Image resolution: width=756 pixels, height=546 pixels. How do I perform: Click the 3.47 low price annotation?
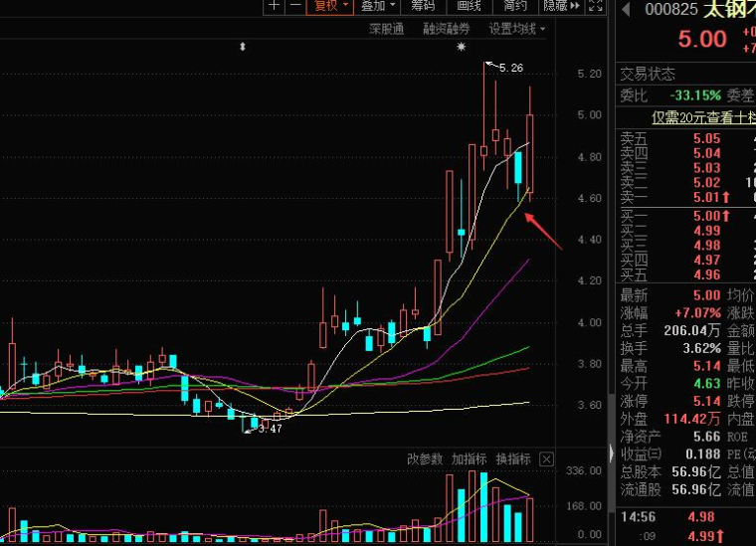270,429
